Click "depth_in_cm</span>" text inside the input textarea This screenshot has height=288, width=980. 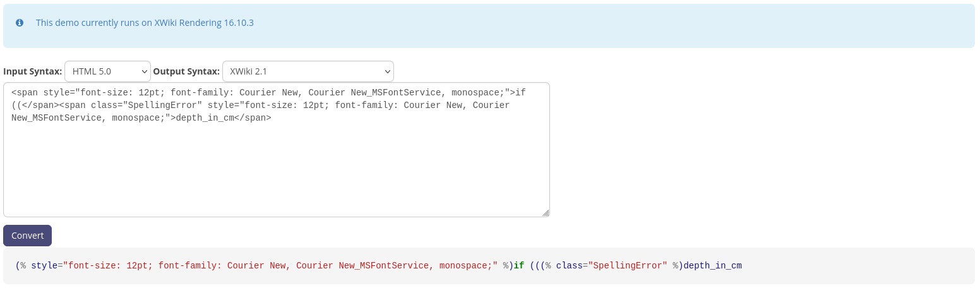point(224,117)
